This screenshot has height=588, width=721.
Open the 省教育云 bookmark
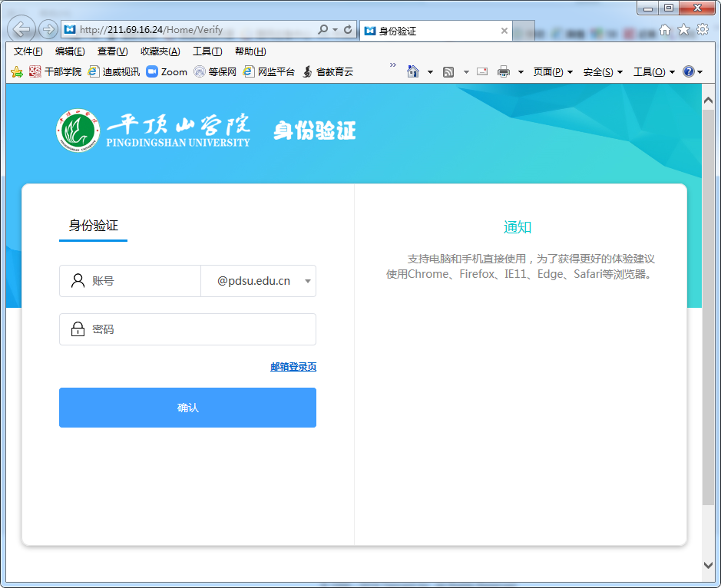pyautogui.click(x=328, y=71)
